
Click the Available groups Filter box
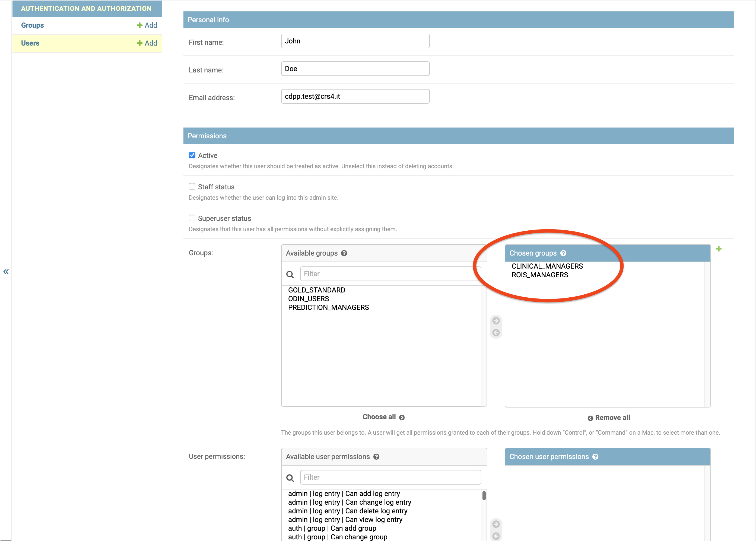[390, 274]
